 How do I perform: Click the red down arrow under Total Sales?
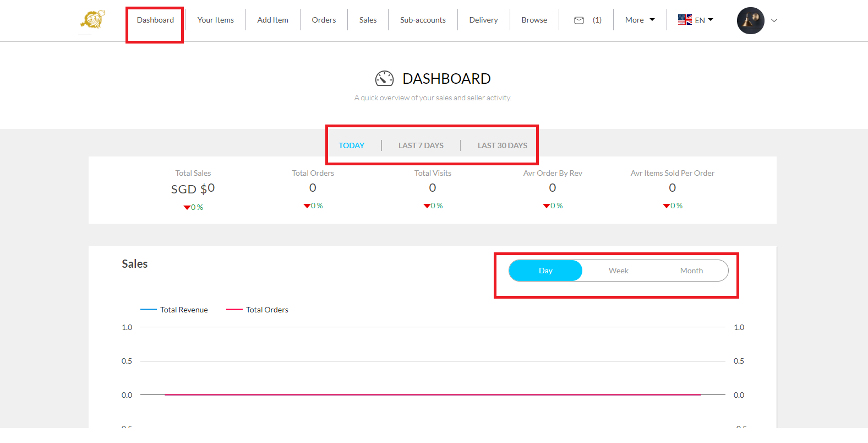(187, 208)
